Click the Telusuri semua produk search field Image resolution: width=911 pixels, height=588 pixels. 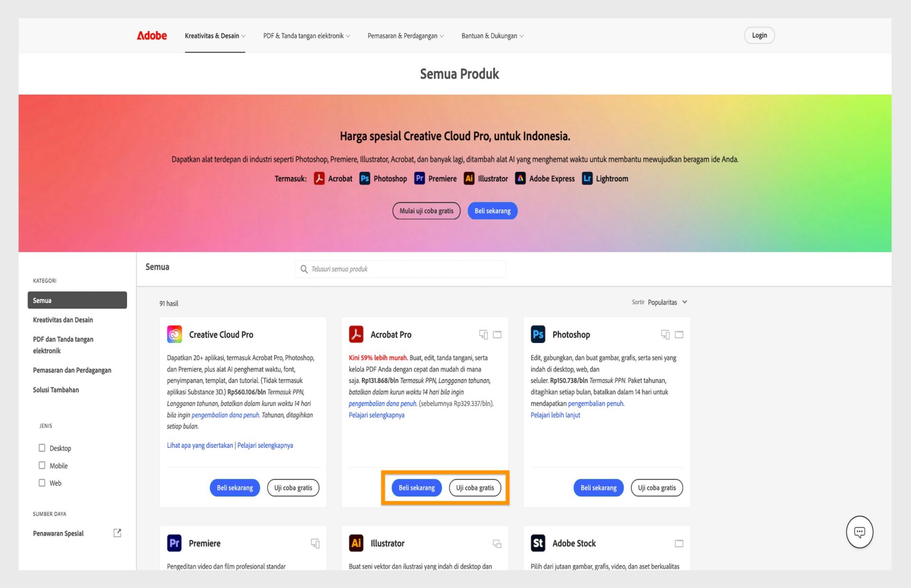[x=400, y=269]
